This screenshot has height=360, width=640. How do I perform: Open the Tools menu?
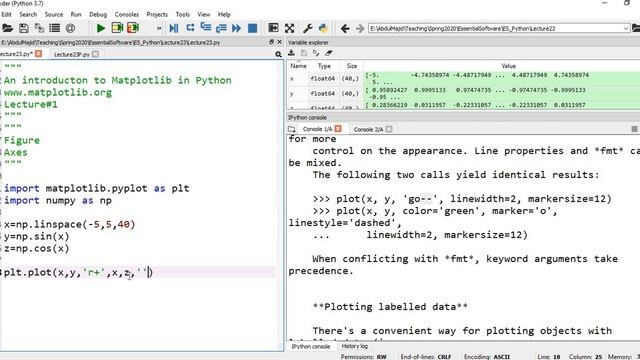click(183, 14)
